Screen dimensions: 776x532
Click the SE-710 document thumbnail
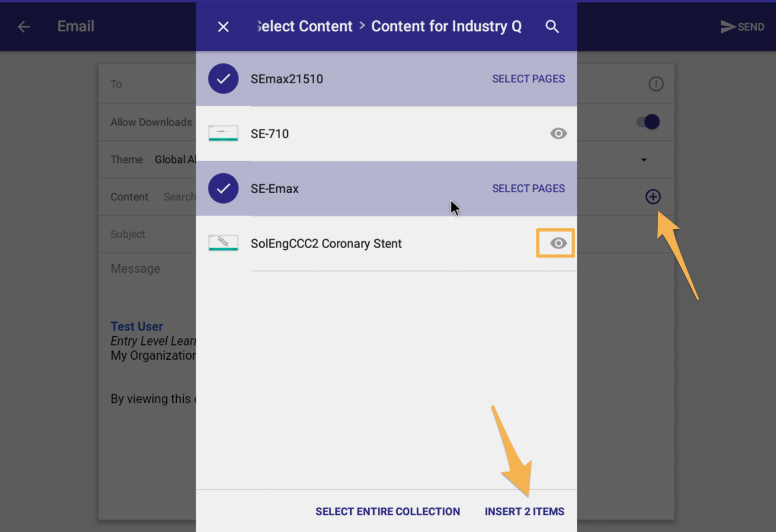pyautogui.click(x=223, y=133)
